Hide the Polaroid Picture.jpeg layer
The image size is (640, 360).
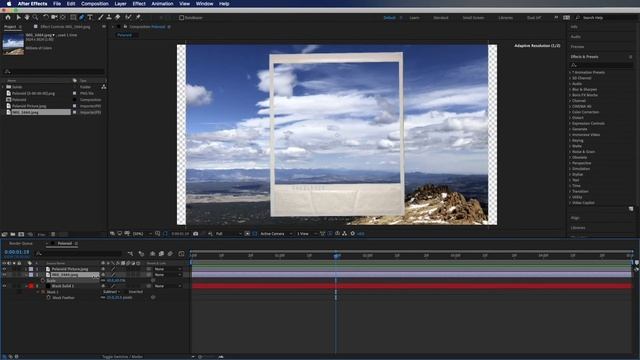coord(4,269)
